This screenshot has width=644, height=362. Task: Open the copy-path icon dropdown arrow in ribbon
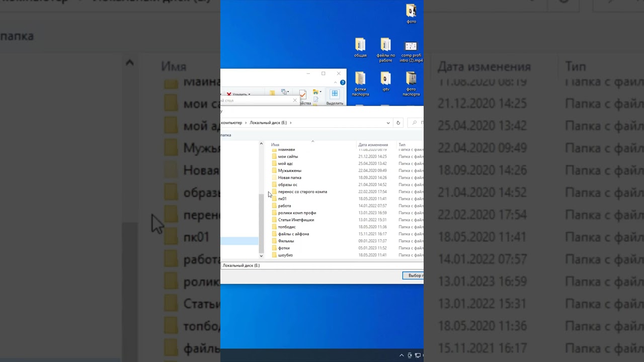pos(289,92)
